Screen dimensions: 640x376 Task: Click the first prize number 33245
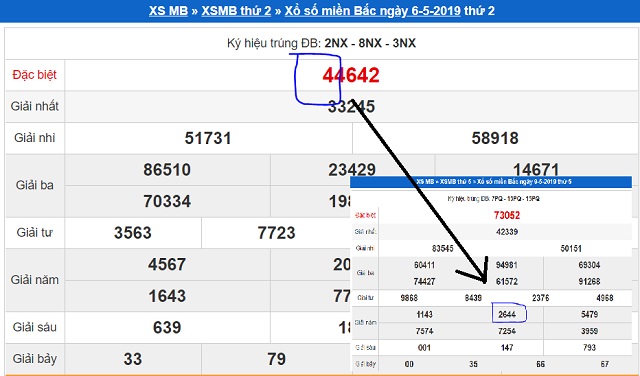coord(351,107)
